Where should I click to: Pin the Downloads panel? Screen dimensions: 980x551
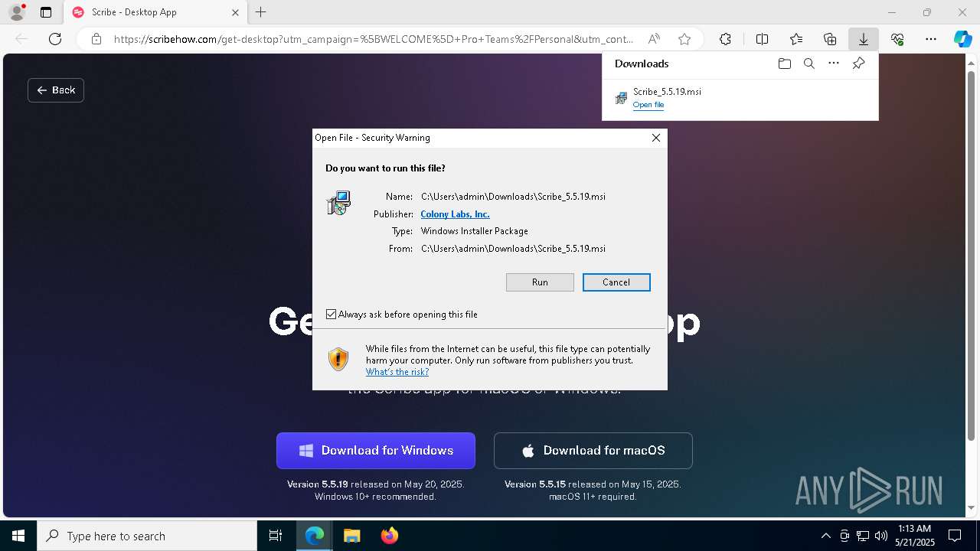coord(858,64)
